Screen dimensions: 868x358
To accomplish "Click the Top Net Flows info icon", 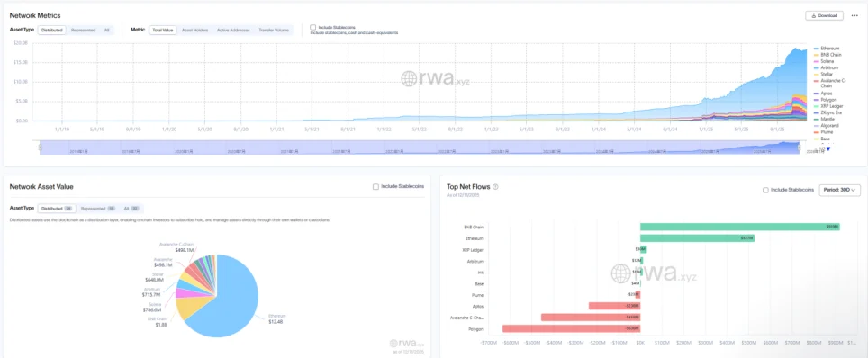I will coord(495,187).
